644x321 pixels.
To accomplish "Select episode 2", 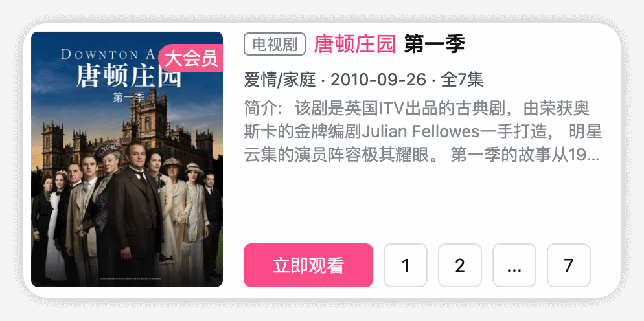I will [x=460, y=265].
